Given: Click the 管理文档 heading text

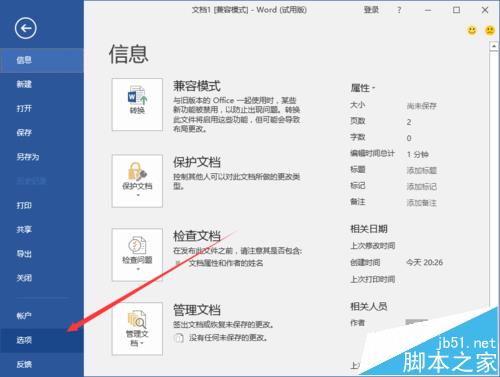Looking at the screenshot, I should pos(197,310).
